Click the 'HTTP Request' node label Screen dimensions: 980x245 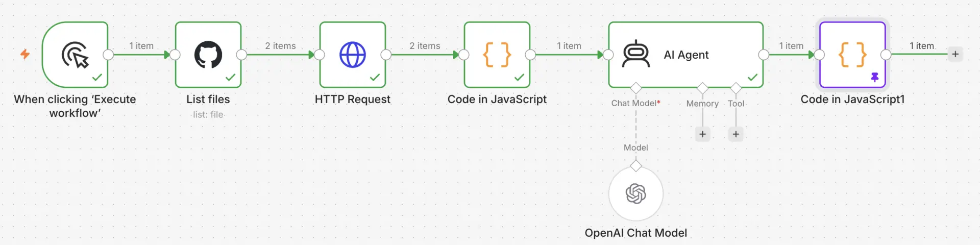coord(353,99)
